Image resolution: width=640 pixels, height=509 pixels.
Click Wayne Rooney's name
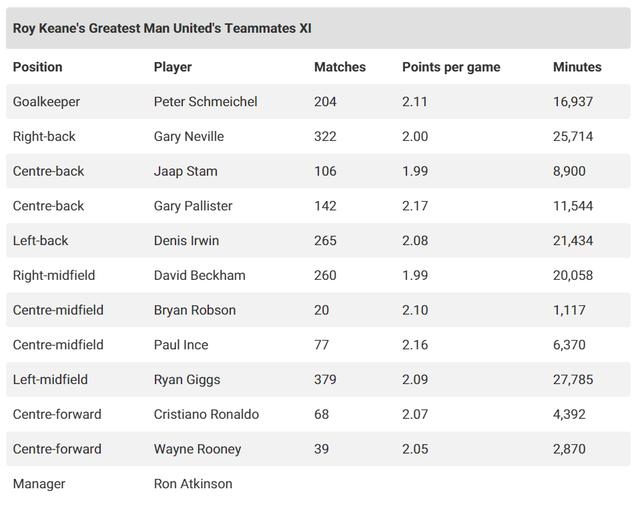197,449
